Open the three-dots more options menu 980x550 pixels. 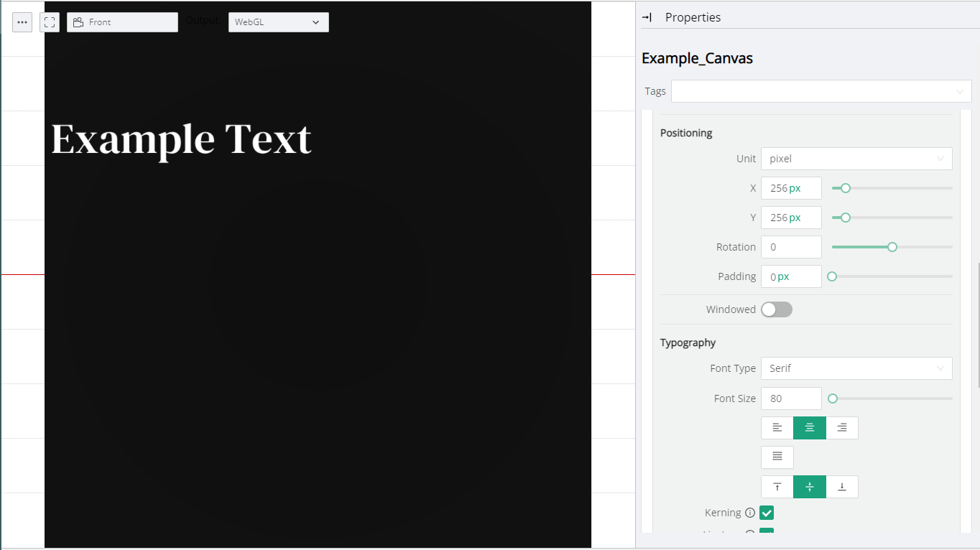tap(22, 22)
